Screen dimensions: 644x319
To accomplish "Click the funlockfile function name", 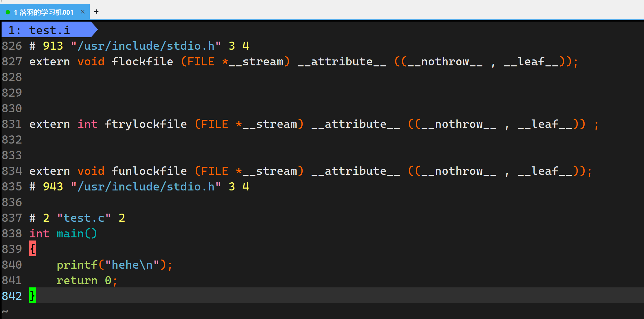I will pos(149,171).
